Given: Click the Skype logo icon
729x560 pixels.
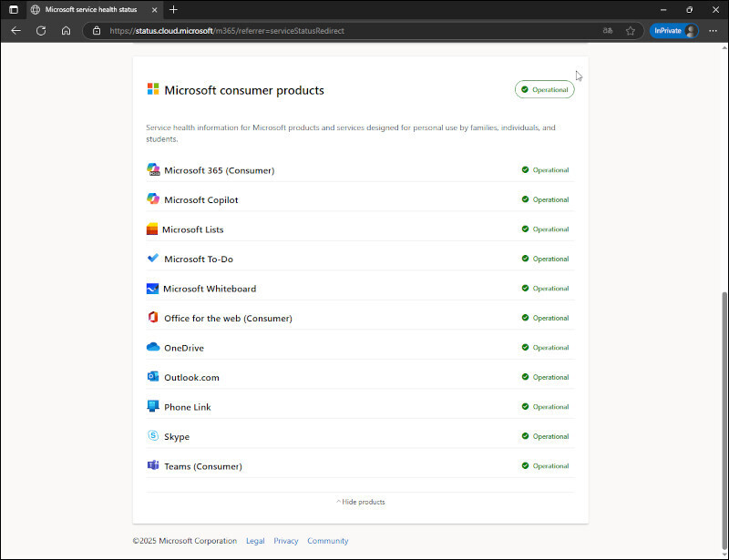Looking at the screenshot, I should (153, 435).
